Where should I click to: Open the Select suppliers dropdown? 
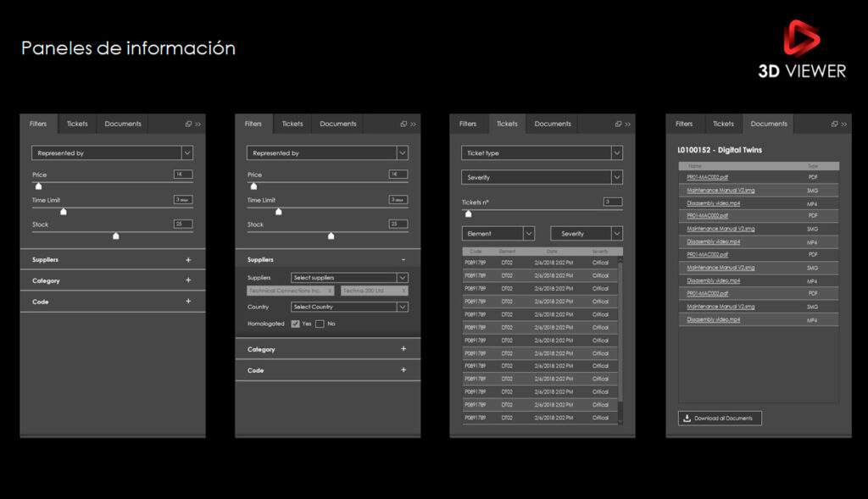point(348,277)
